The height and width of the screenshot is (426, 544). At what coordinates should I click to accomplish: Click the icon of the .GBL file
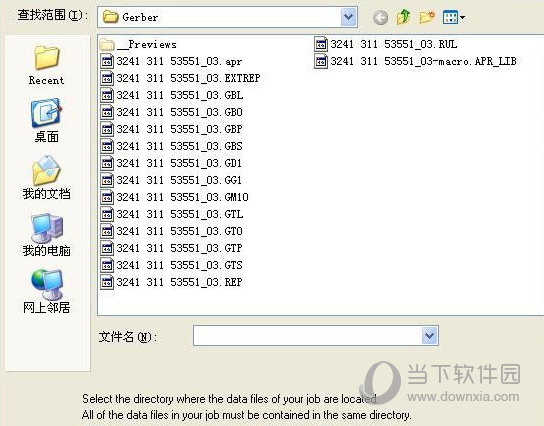(x=107, y=95)
